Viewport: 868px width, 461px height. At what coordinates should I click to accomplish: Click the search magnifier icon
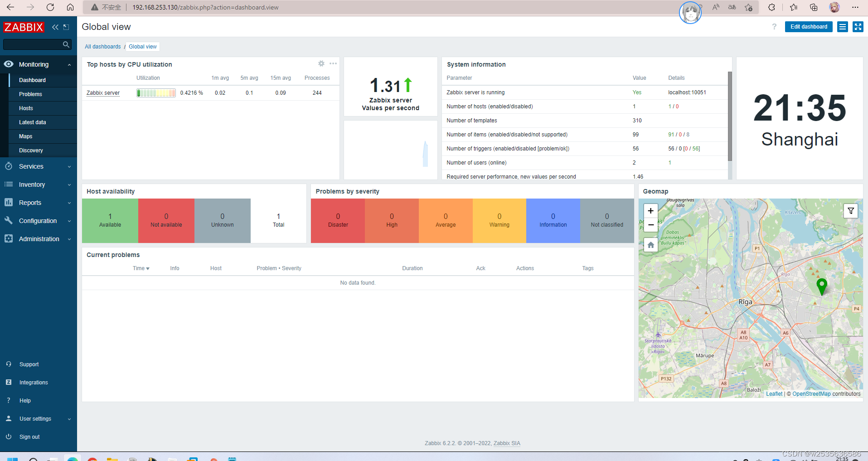(x=66, y=44)
